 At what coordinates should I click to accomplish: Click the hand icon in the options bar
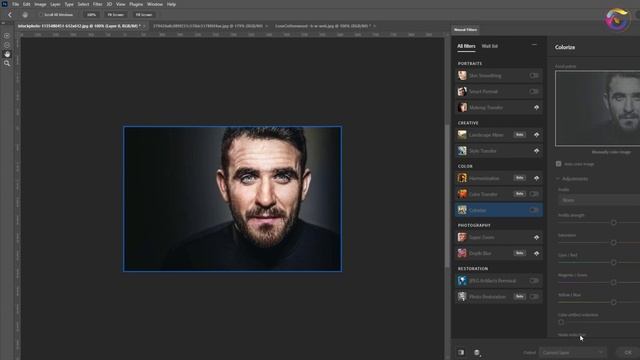[25, 15]
